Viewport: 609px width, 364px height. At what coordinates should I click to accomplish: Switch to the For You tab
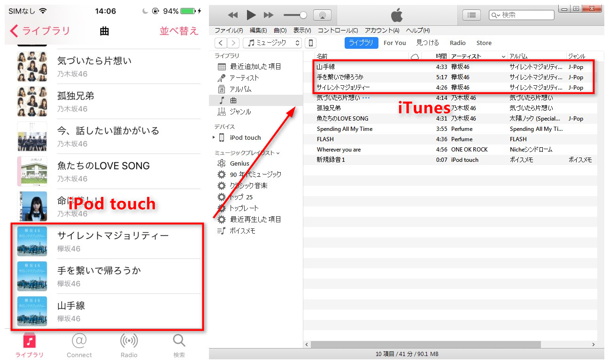394,43
